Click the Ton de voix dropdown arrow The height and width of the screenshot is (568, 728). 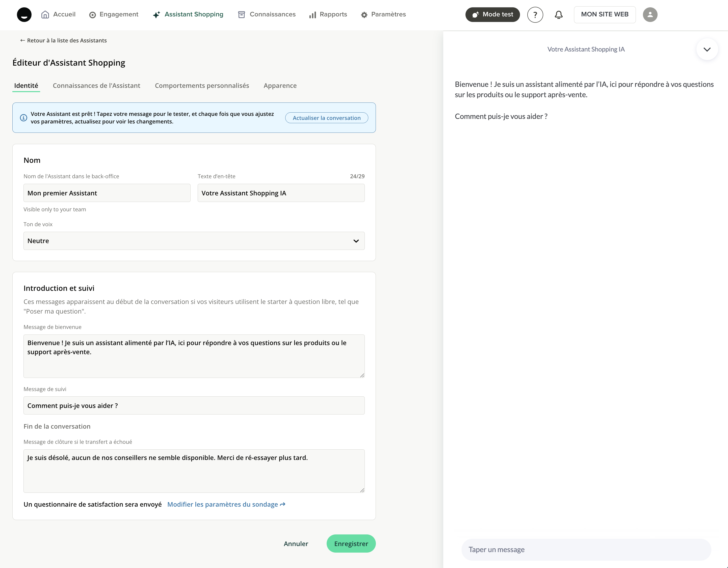(x=356, y=241)
